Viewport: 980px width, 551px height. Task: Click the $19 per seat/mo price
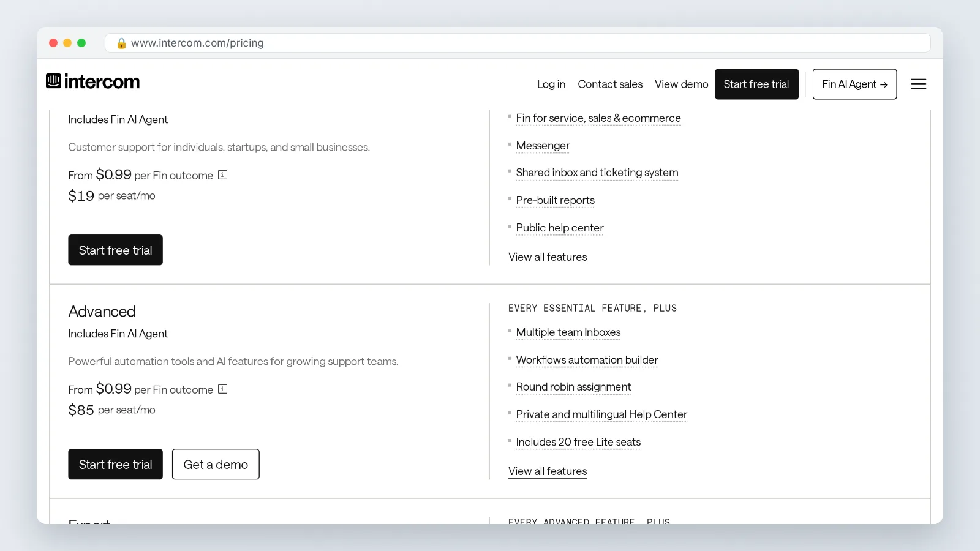point(111,196)
